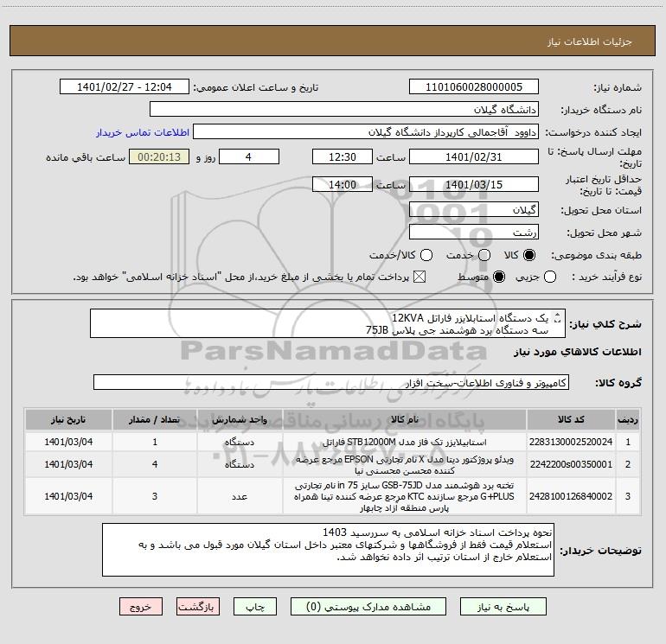Image resolution: width=666 pixels, height=644 pixels.
Task: Click the واحد شمارش column header
Action: click(240, 419)
